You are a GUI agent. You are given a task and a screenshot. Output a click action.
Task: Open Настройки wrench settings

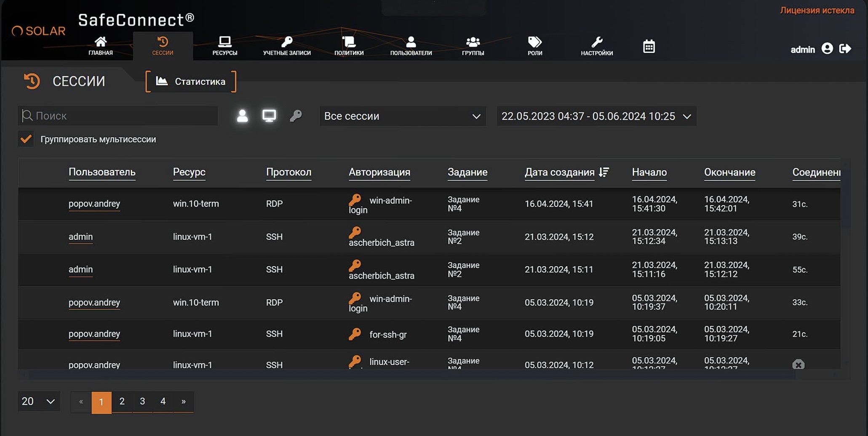point(597,46)
